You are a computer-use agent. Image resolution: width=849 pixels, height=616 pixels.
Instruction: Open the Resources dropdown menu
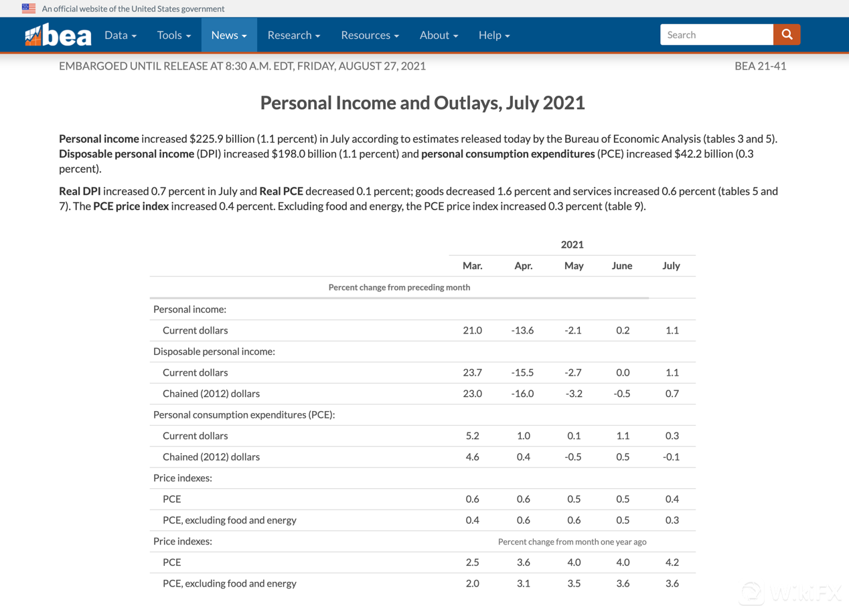pos(370,35)
